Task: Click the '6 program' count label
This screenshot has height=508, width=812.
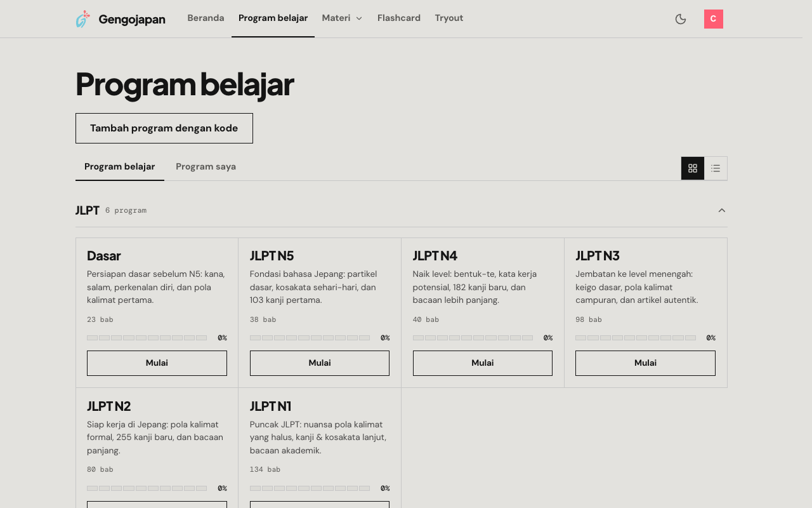Action: click(x=126, y=211)
